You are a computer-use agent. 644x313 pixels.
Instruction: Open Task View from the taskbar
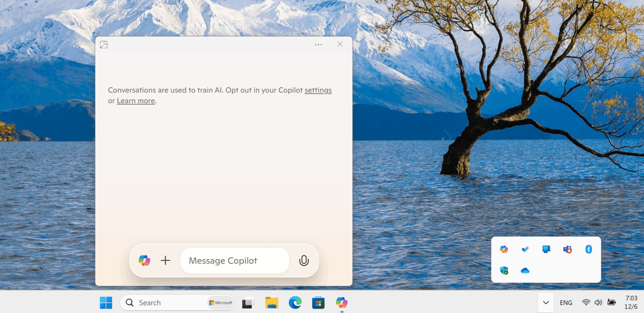pyautogui.click(x=248, y=303)
